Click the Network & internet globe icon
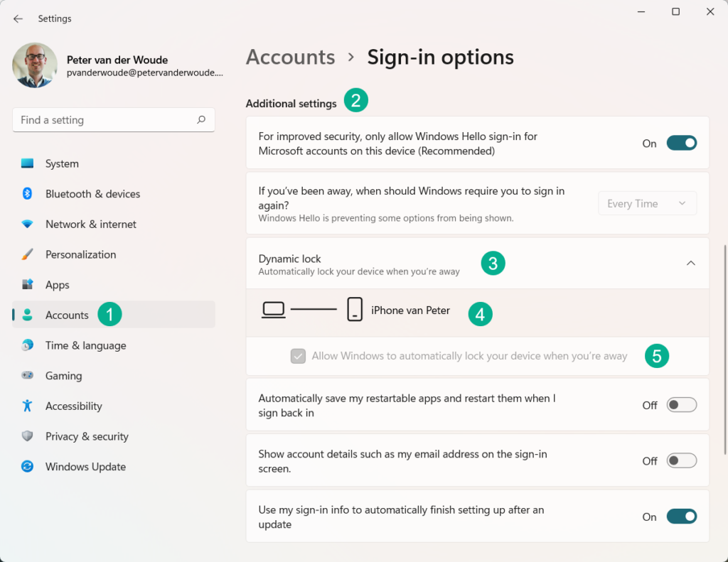Screen dimensions: 728x562 (x=26, y=224)
